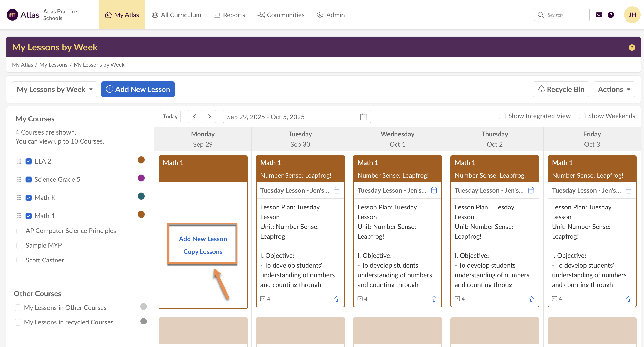This screenshot has height=347, width=644.
Task: Check AP Computer Science Principles course
Action: (x=20, y=231)
